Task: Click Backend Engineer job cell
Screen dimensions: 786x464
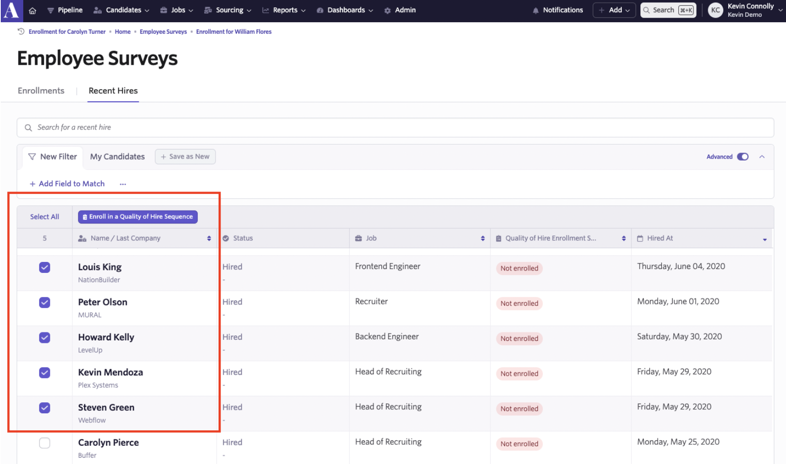Action: pos(387,337)
